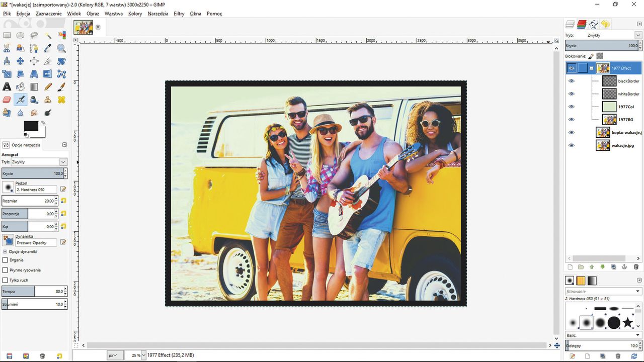Click the anchor floating layer icon
The height and width of the screenshot is (362, 644).
pos(624,267)
